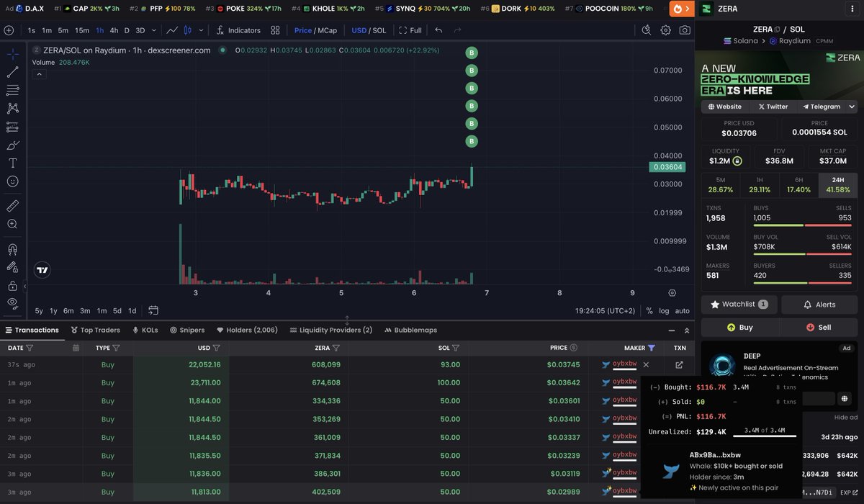Open Liquidity Providers (2) tab

tap(331, 330)
